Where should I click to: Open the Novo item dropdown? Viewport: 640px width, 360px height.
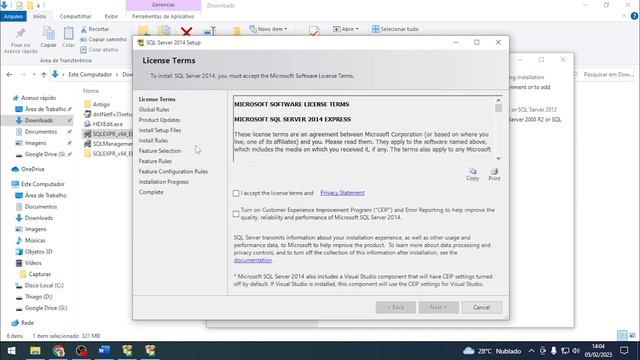click(x=268, y=29)
